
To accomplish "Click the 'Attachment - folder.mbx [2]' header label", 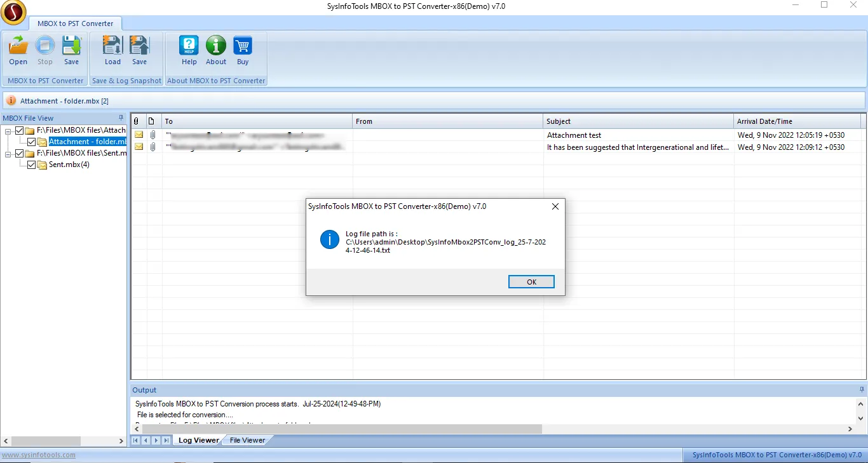I will pyautogui.click(x=64, y=101).
